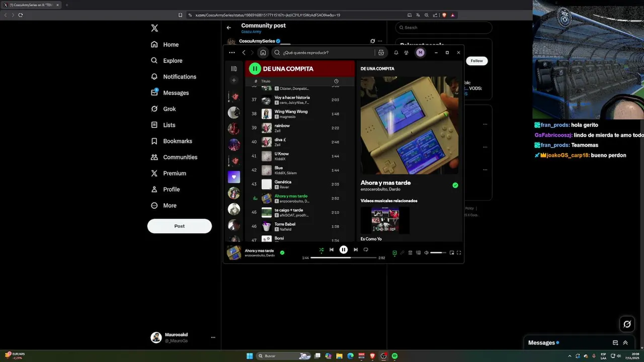The height and width of the screenshot is (362, 644).
Task: Open Grok in X sidebar
Action: click(x=163, y=109)
